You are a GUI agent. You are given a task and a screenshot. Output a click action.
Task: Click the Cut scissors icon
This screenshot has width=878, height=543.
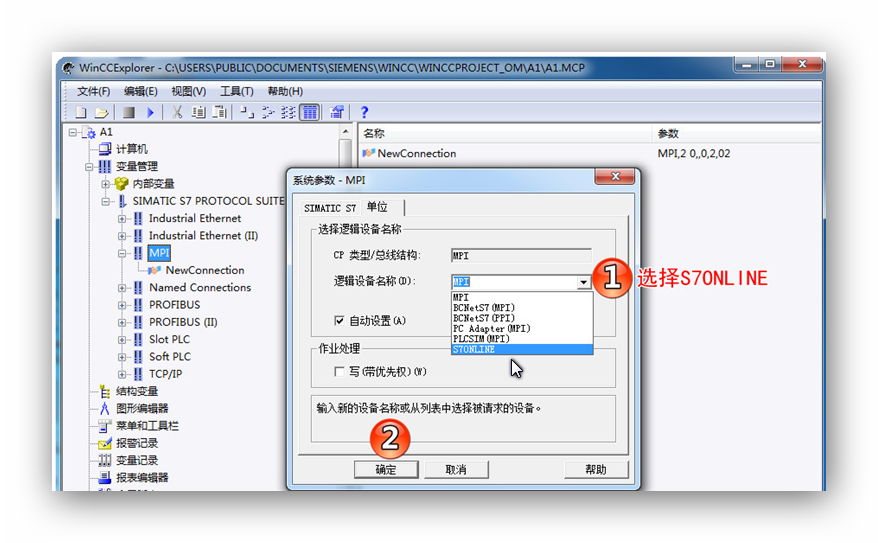pyautogui.click(x=177, y=113)
